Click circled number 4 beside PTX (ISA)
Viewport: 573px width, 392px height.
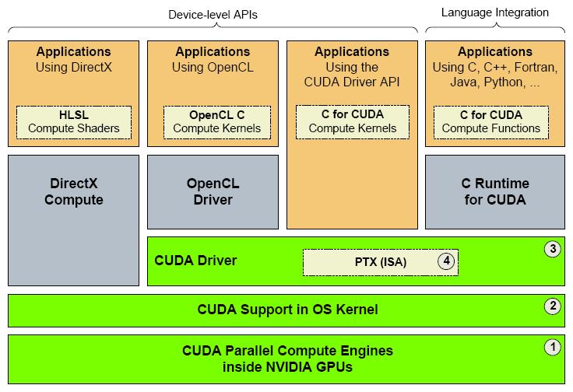(446, 261)
